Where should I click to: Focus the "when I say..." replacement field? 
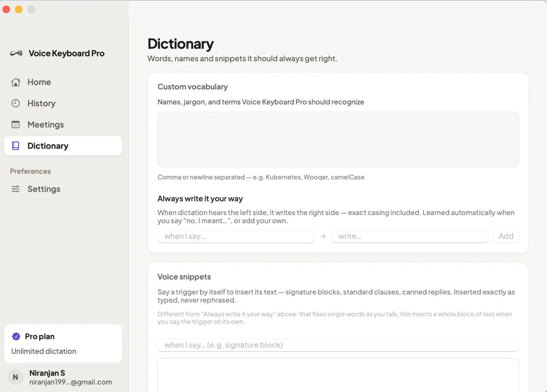(236, 236)
